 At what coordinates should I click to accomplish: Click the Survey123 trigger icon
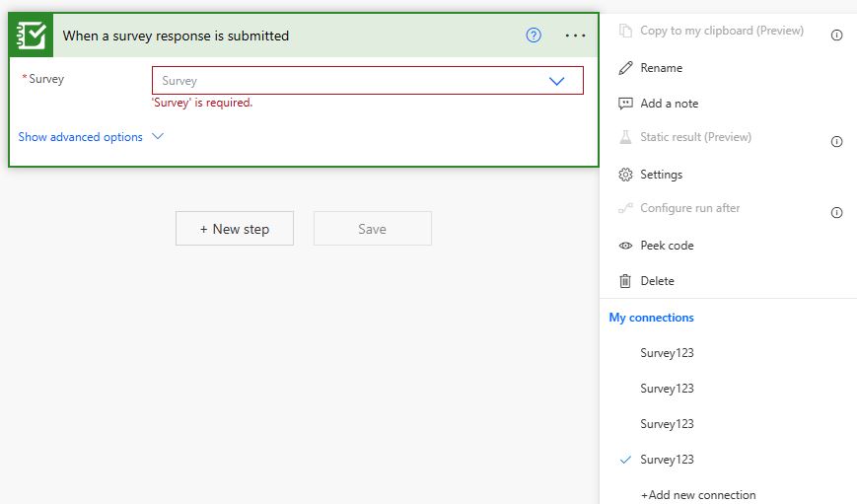(x=32, y=36)
